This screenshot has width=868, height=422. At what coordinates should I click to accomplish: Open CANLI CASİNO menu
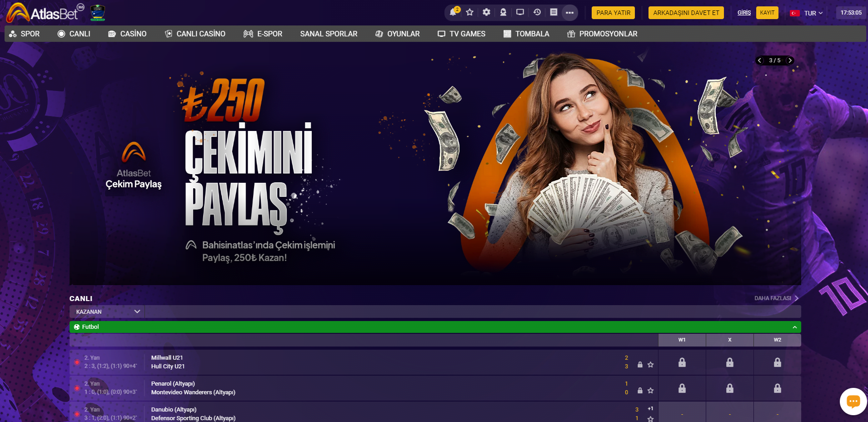[x=195, y=34]
